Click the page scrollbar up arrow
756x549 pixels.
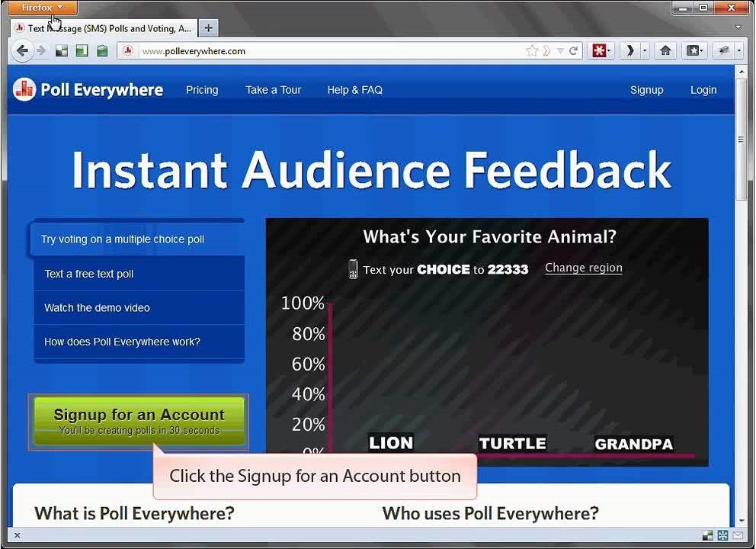(741, 72)
